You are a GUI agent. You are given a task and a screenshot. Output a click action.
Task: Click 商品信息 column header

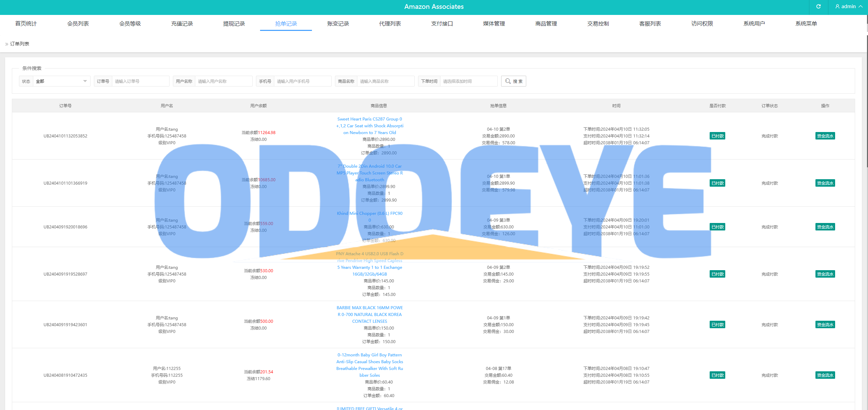tap(379, 106)
